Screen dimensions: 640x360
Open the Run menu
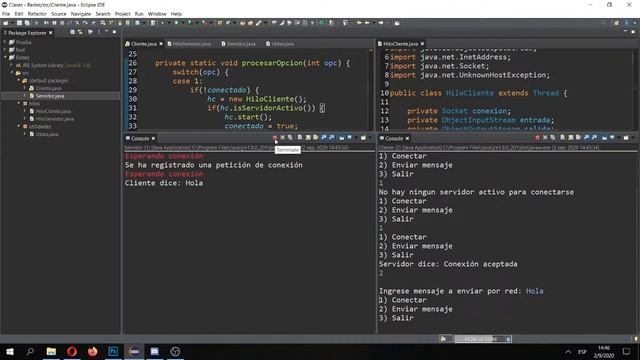tap(139, 14)
